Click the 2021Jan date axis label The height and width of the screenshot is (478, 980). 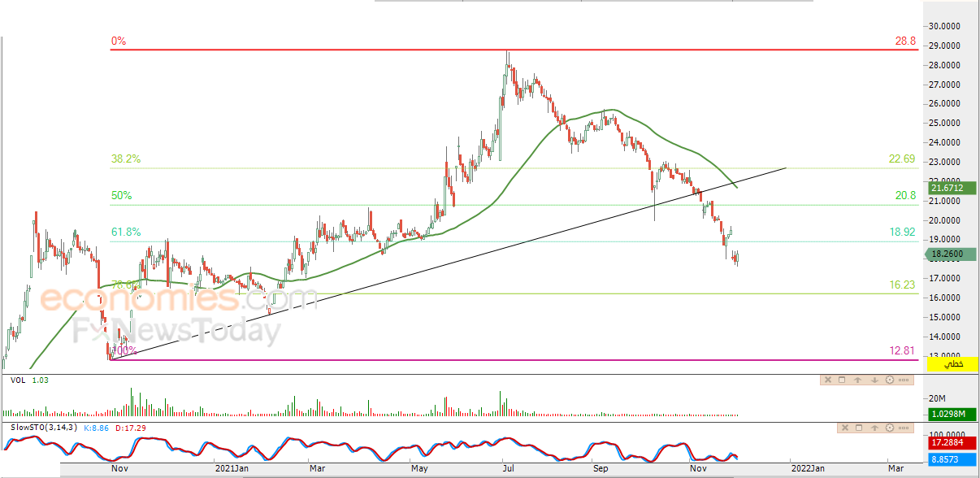point(231,468)
